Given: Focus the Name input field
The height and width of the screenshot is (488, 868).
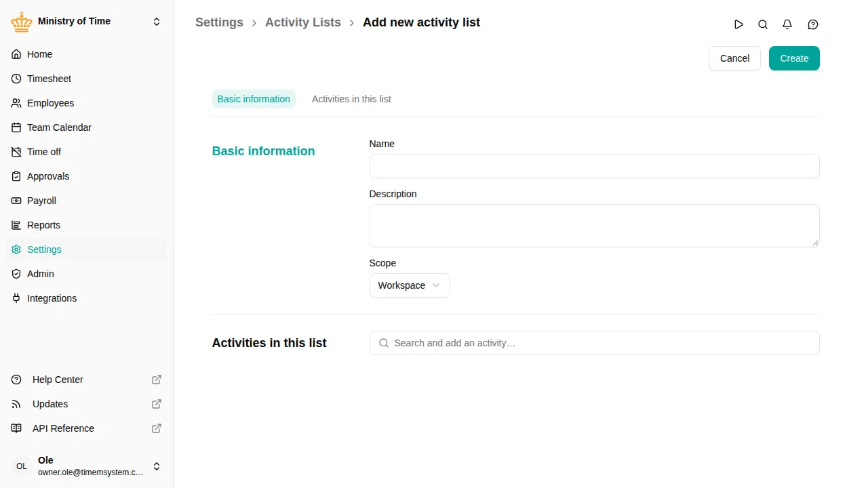Looking at the screenshot, I should click(x=594, y=166).
